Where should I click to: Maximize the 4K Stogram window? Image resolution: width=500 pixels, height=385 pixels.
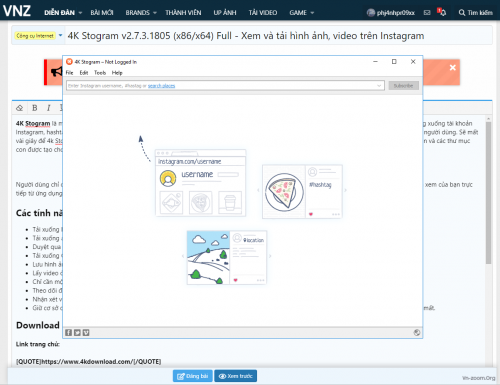coord(394,62)
